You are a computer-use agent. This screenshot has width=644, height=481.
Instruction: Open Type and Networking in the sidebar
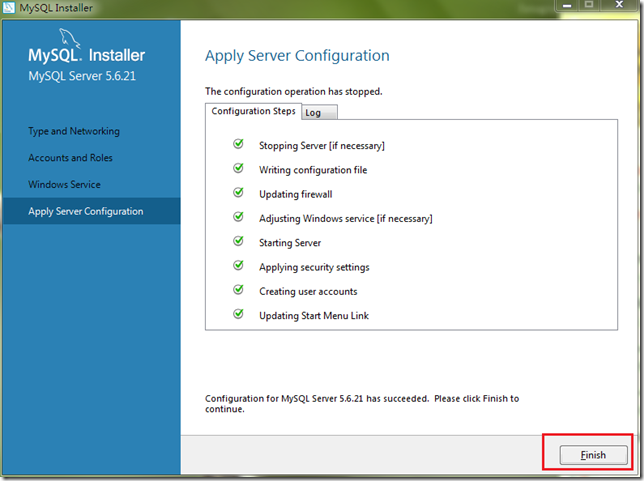click(x=74, y=131)
